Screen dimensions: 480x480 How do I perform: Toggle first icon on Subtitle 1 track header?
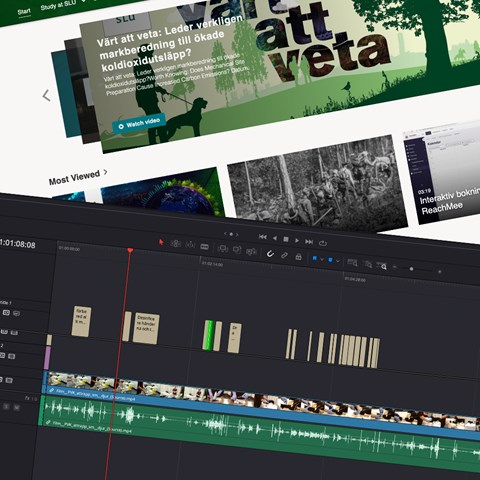(x=6, y=312)
